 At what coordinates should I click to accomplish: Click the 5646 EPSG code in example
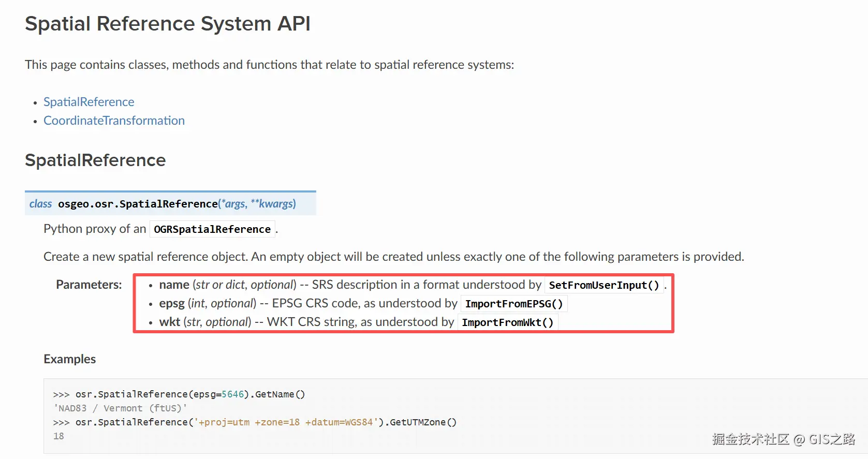tap(232, 394)
